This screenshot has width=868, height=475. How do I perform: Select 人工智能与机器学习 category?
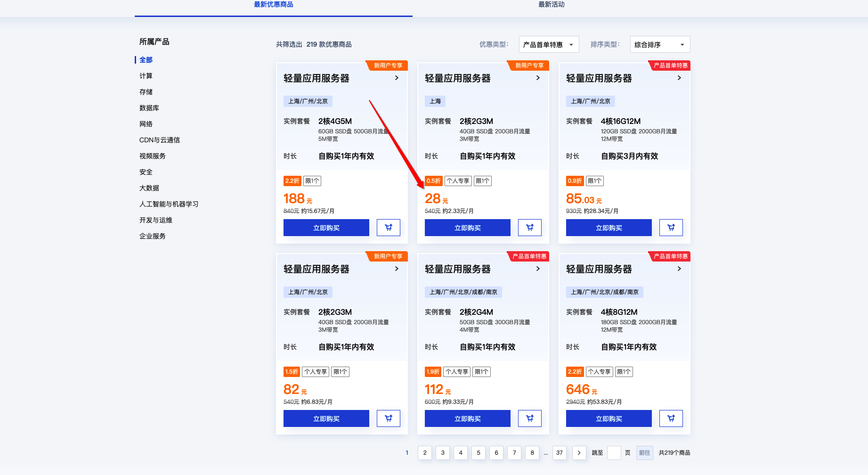point(169,204)
